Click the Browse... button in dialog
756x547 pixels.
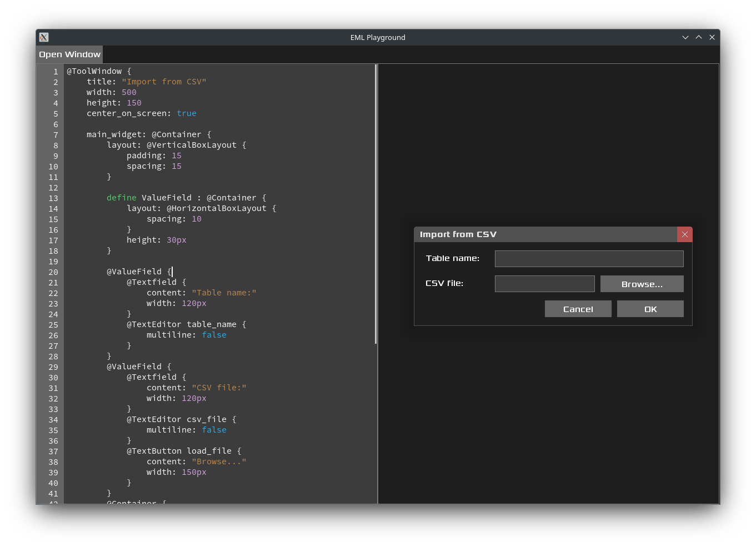(642, 284)
